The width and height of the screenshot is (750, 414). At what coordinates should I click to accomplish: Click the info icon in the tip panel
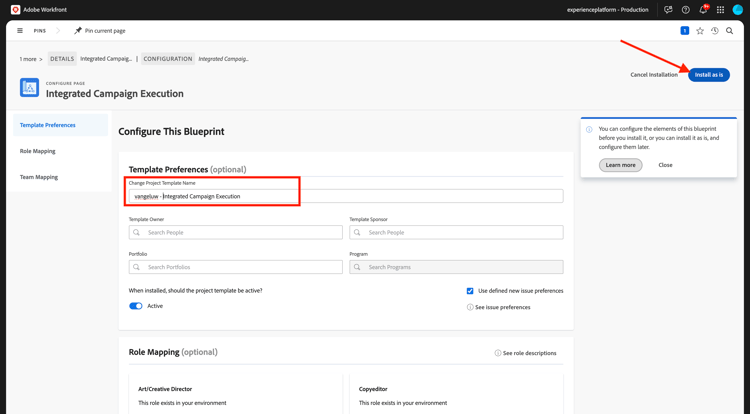[x=589, y=129]
